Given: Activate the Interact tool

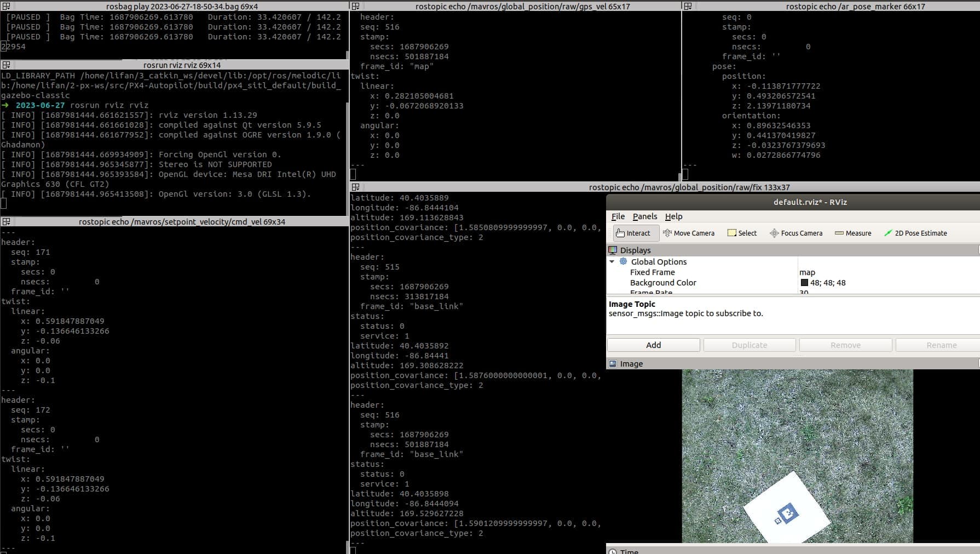Looking at the screenshot, I should coord(633,233).
